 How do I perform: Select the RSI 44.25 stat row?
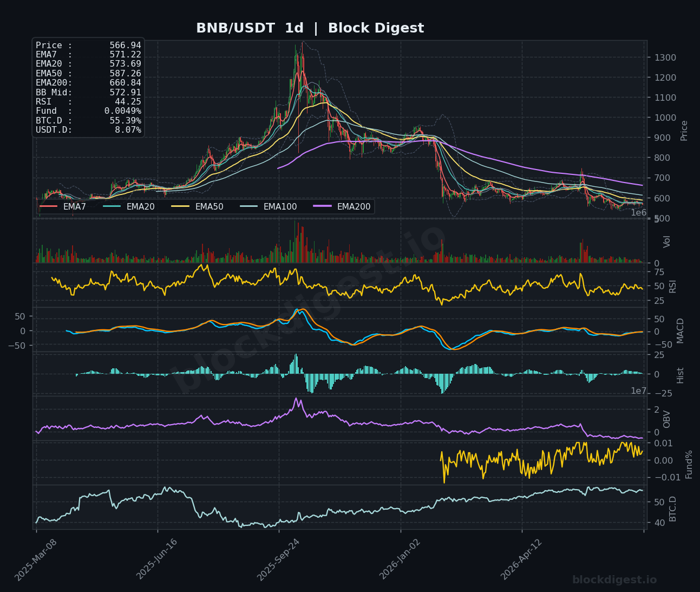coord(88,102)
